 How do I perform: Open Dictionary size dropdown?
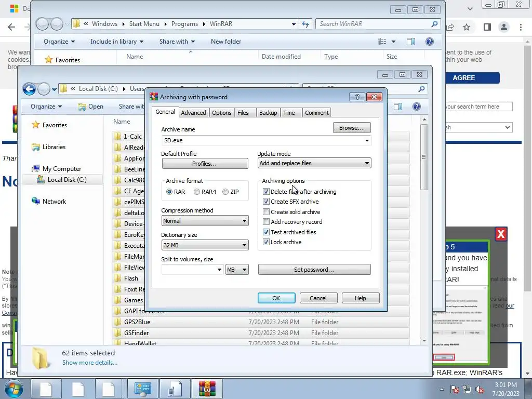click(x=205, y=245)
